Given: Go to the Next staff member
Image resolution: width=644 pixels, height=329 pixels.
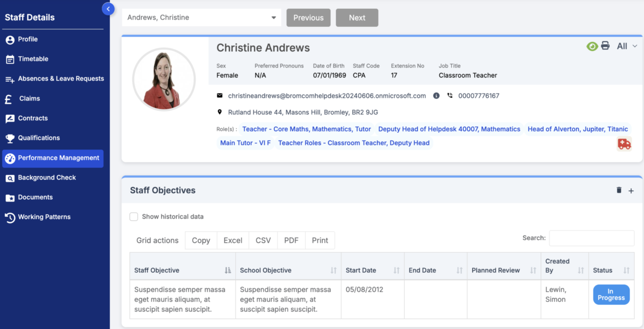Looking at the screenshot, I should tap(357, 18).
